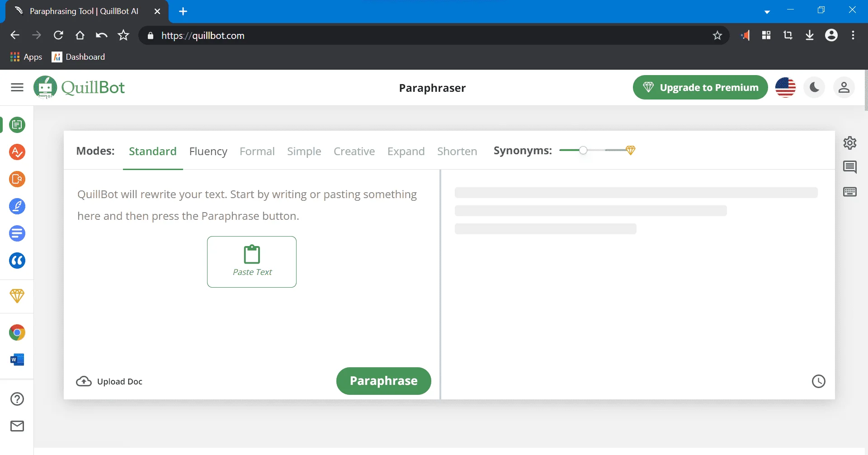Click the undo closed tab arrow icon
Viewport: 868px width, 455px height.
tap(102, 35)
